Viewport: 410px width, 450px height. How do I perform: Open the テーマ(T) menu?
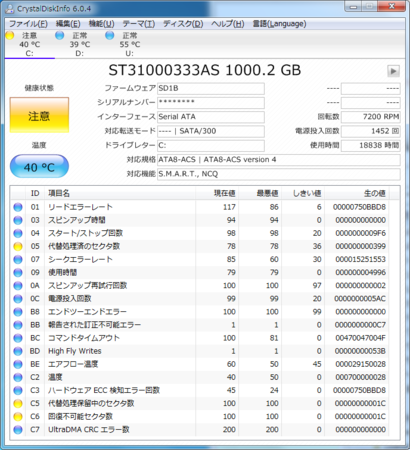pos(139,24)
